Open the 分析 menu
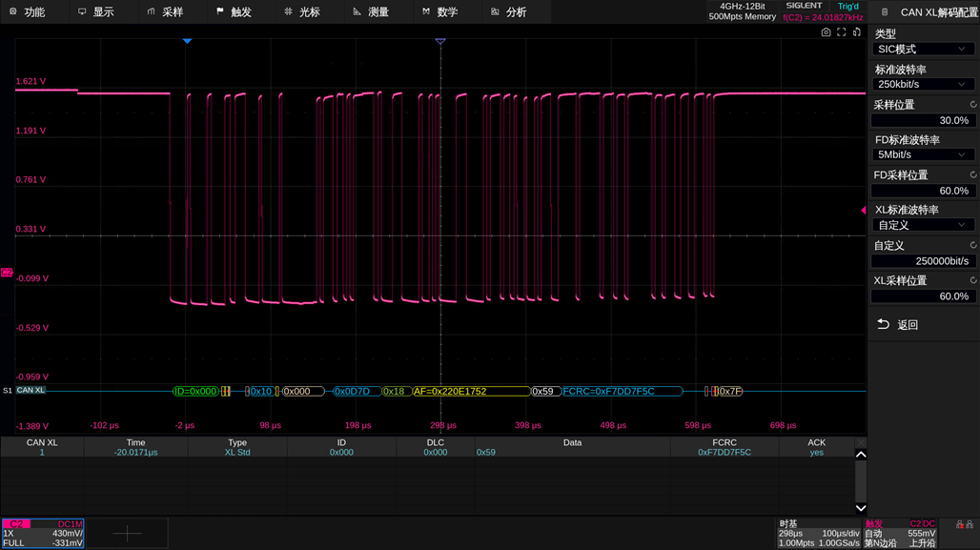The width and height of the screenshot is (980, 550). [509, 11]
